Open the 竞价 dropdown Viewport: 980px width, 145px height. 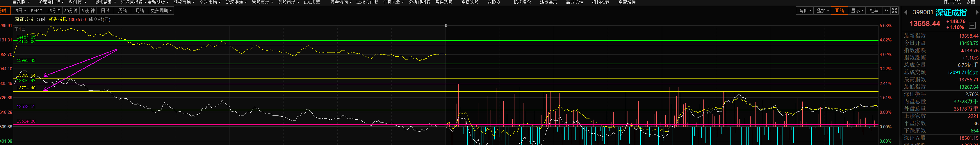(805, 11)
